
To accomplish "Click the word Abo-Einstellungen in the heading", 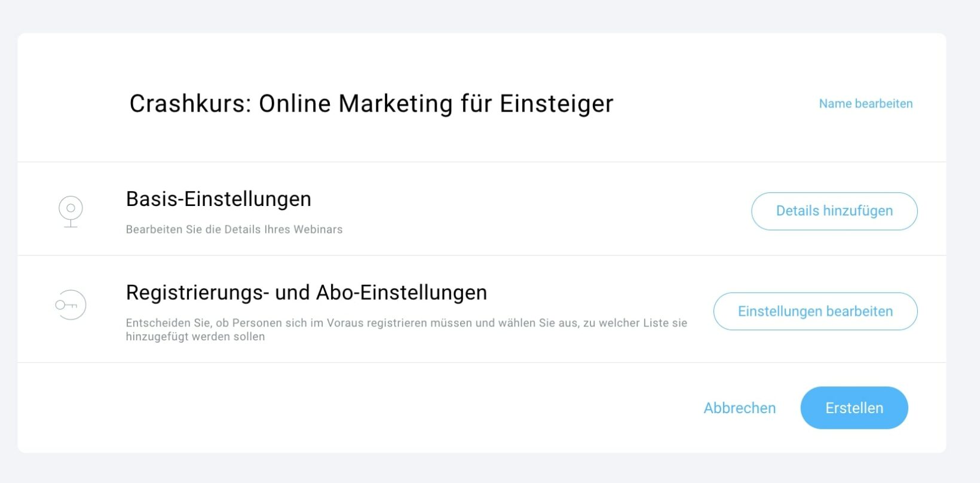I will 401,293.
